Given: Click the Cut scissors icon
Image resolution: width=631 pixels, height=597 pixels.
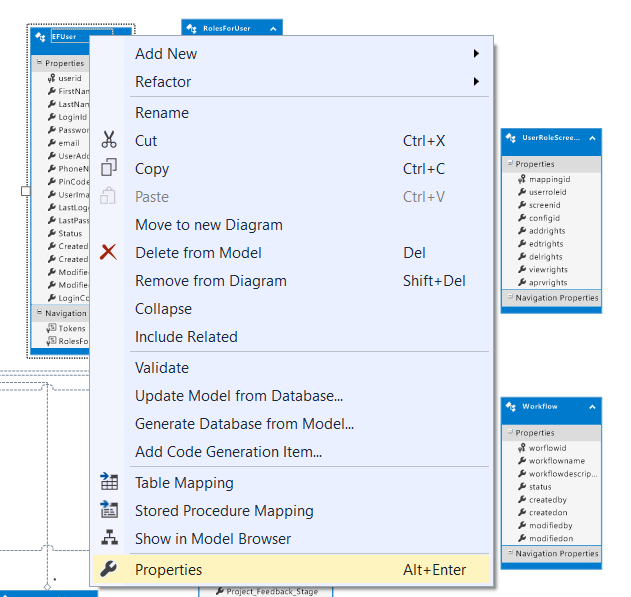Looking at the screenshot, I should [x=110, y=141].
